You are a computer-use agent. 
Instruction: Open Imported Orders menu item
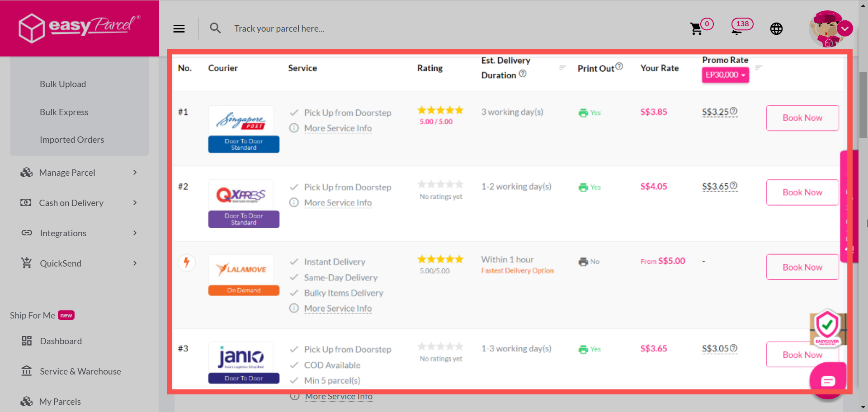[x=72, y=140]
